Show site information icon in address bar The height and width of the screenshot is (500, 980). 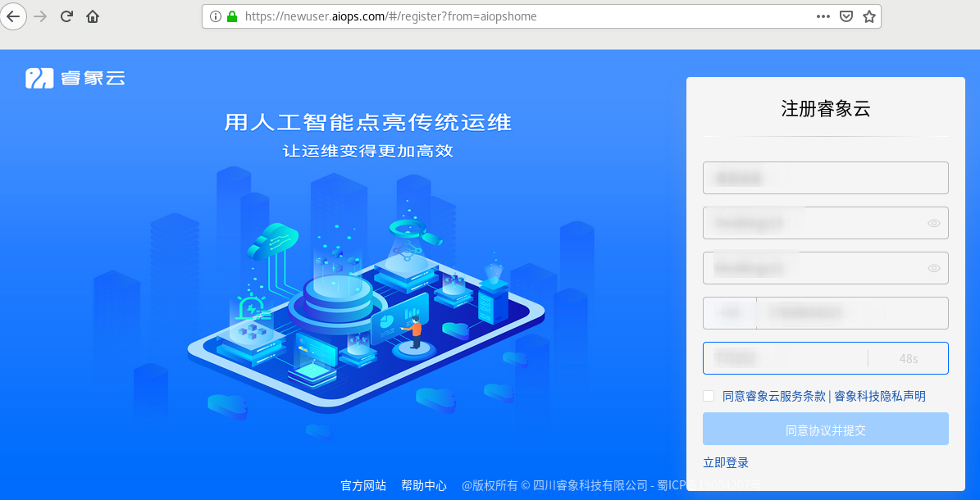click(x=216, y=17)
